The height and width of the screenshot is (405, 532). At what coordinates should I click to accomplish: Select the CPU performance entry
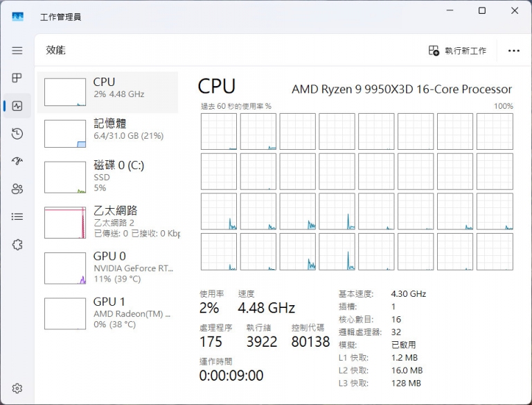107,92
